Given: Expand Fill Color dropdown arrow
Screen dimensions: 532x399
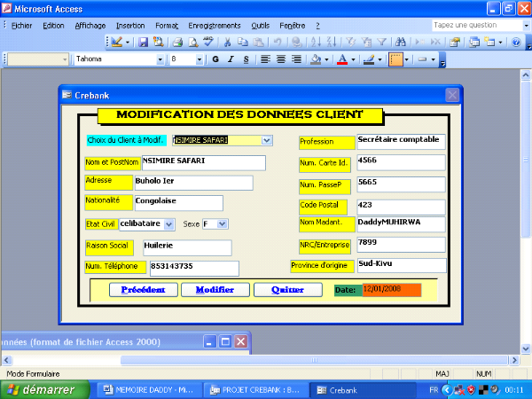Looking at the screenshot, I should point(326,59).
